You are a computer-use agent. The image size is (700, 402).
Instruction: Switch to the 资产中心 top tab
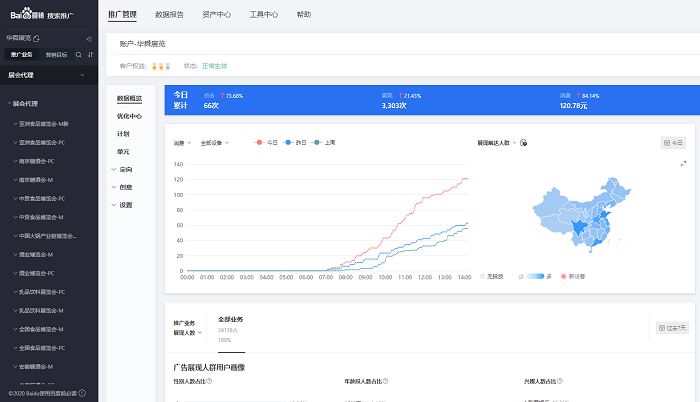click(217, 14)
